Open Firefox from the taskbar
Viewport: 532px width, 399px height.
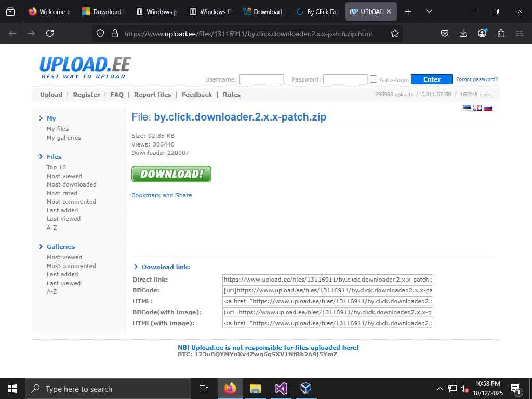click(x=230, y=389)
